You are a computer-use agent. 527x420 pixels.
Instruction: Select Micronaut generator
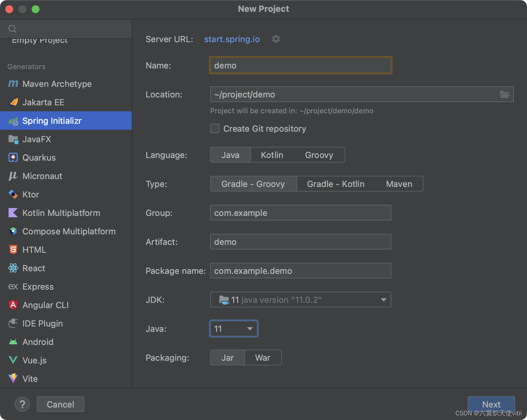pyautogui.click(x=66, y=176)
